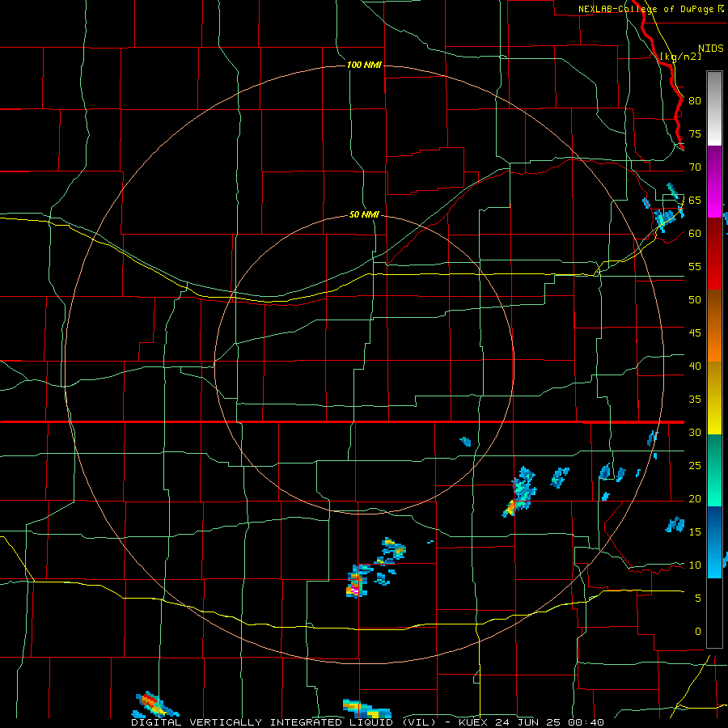Click the 40 value on color scale
The width and height of the screenshot is (728, 728).
695,366
